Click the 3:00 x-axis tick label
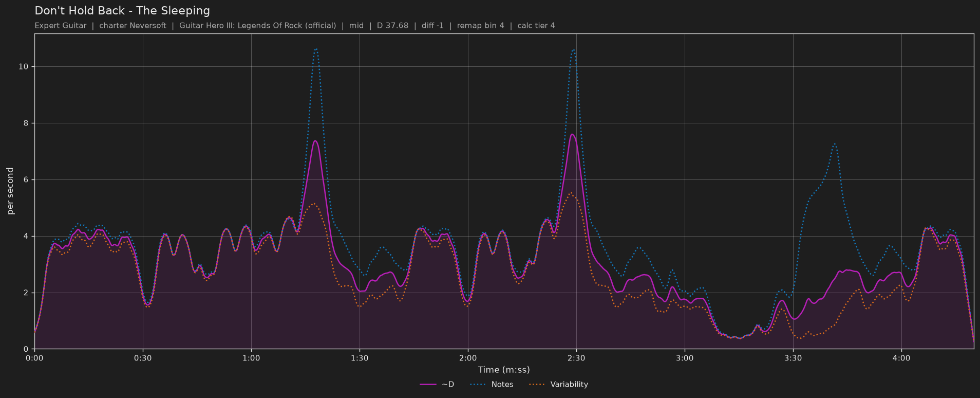Screen dimensions: 980x398 tap(685, 358)
